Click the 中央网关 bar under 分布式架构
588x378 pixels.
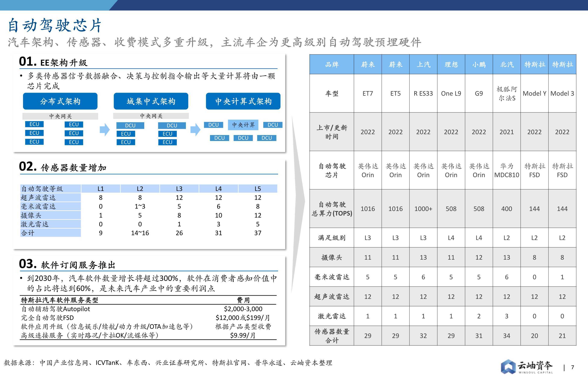click(x=60, y=116)
